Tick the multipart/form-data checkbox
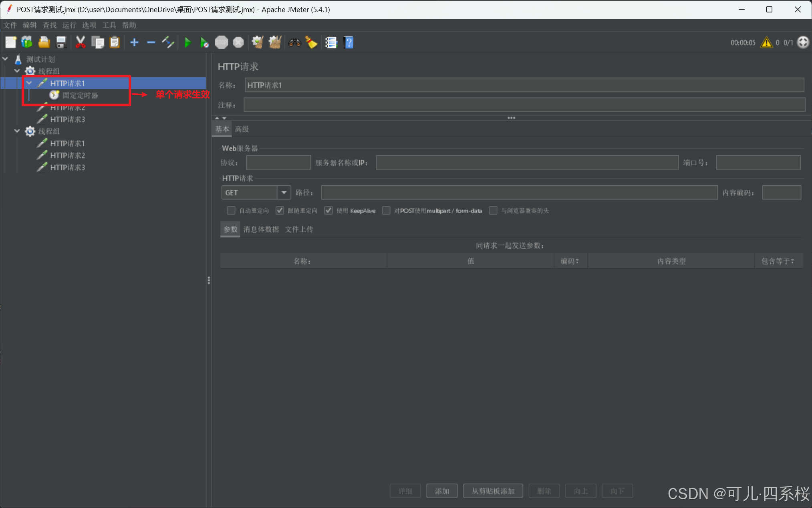 coord(386,211)
